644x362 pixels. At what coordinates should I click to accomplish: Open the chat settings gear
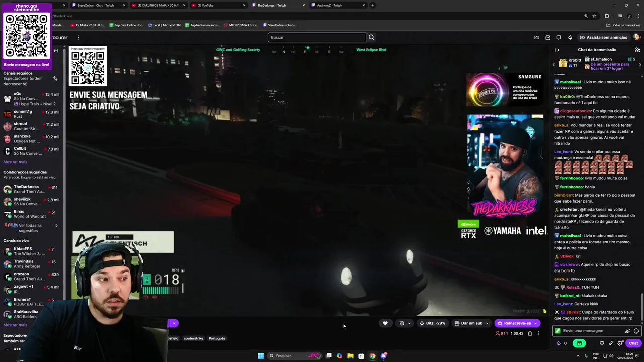tap(620, 343)
